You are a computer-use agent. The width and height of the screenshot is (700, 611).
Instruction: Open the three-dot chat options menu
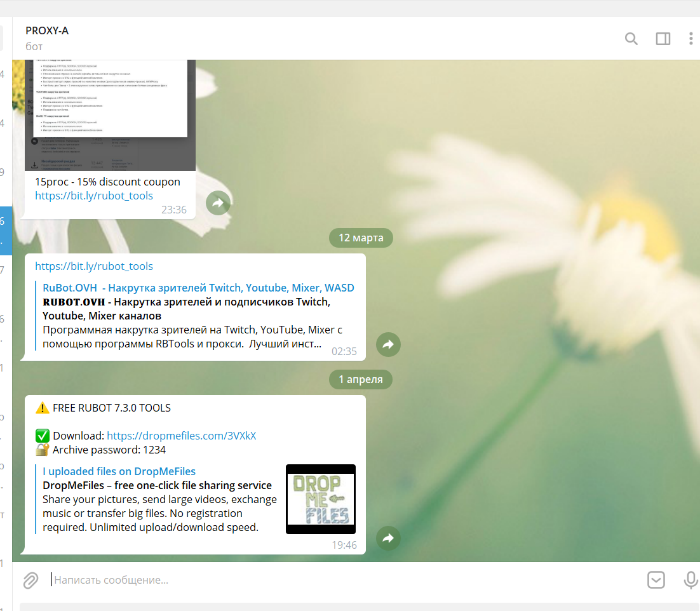[x=690, y=39]
